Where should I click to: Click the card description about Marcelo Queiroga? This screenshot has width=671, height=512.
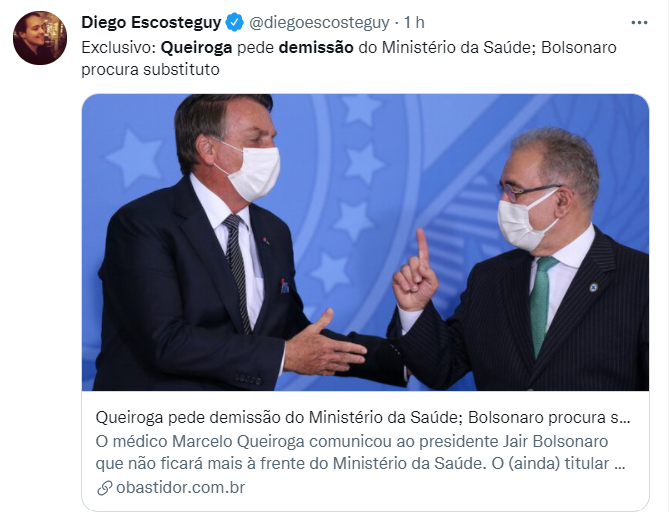(361, 452)
